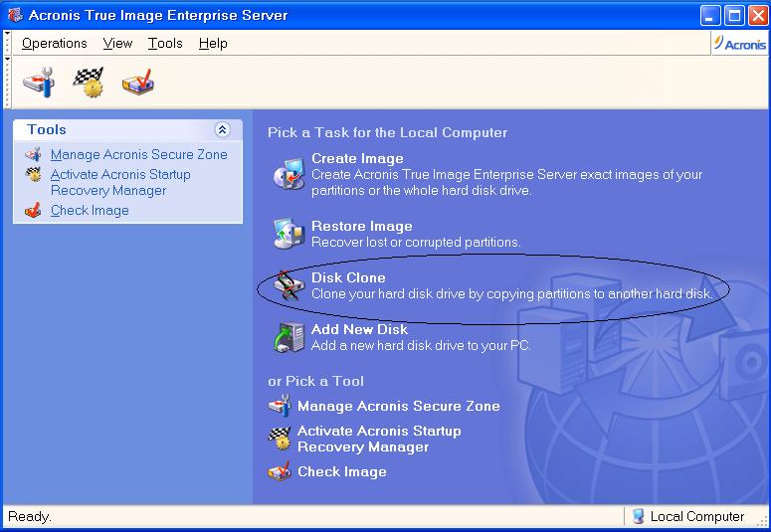Open the Help menu
This screenshot has width=771, height=532.
point(213,44)
